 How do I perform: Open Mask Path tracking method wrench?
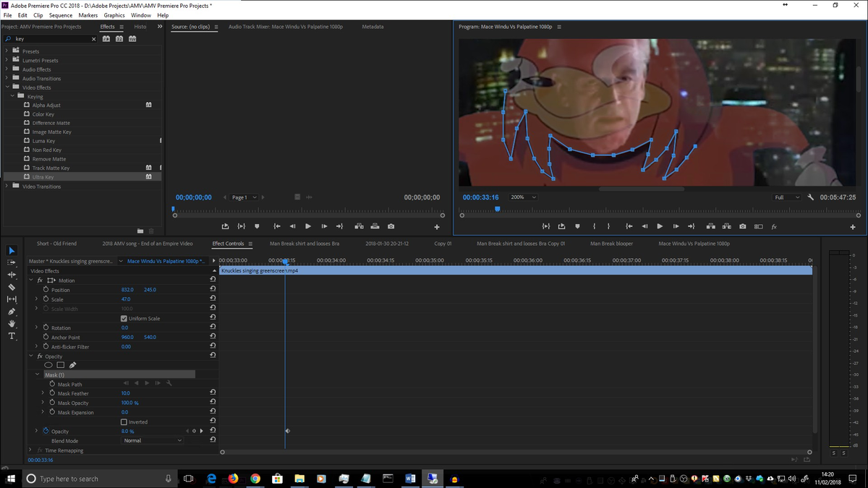tap(169, 383)
